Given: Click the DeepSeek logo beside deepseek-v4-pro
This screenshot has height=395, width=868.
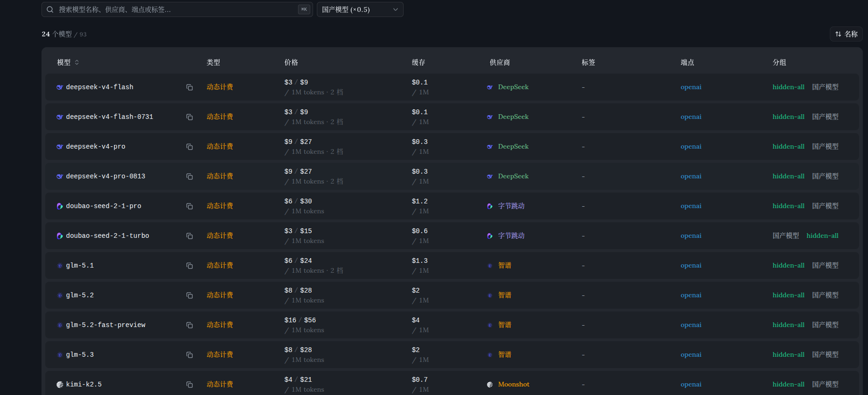Looking at the screenshot, I should click(x=60, y=147).
